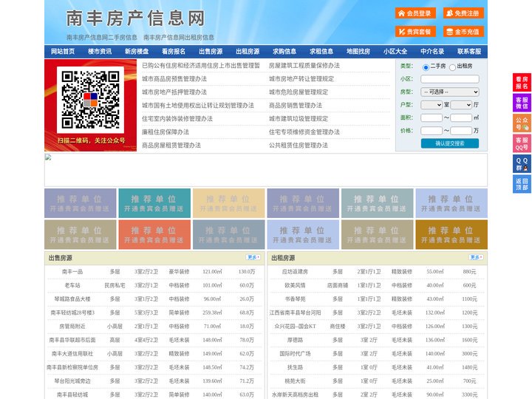Open the 地图找房 navigation item
532x399 pixels.
coord(358,52)
